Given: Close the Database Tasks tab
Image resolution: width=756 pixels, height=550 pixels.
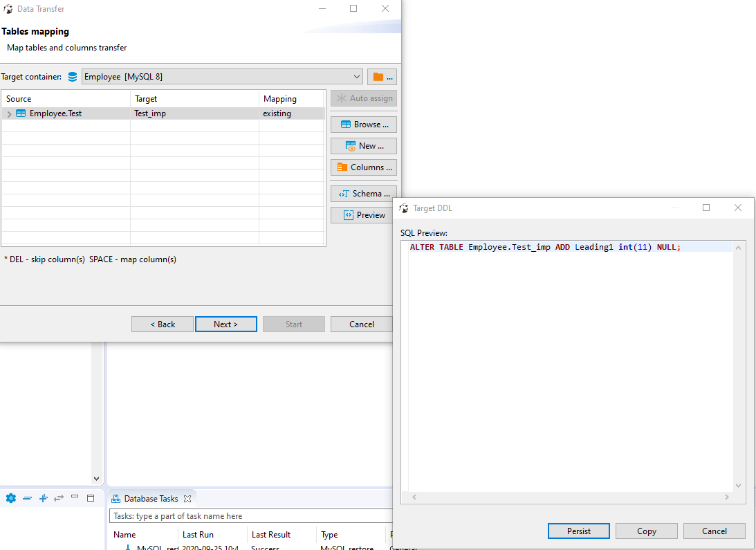Looking at the screenshot, I should pos(187,497).
